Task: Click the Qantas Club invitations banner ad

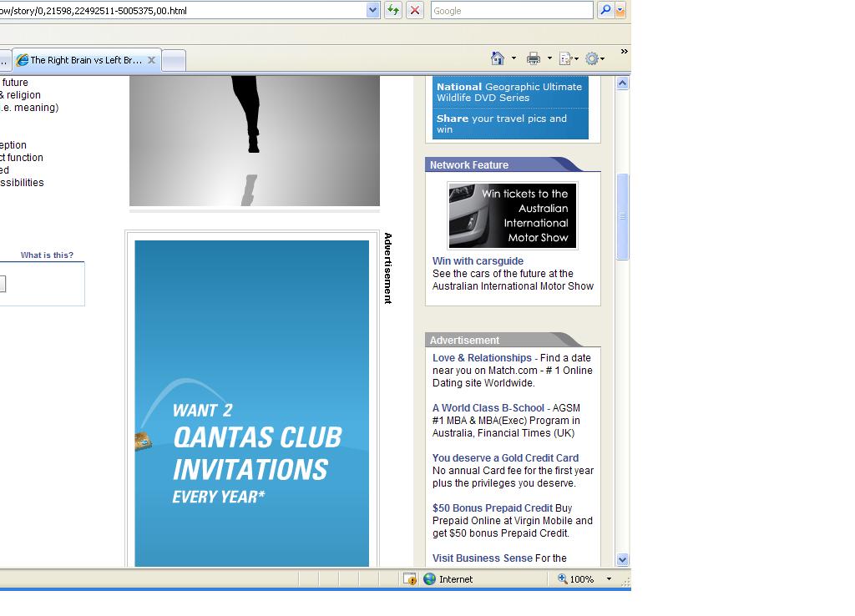Action: pyautogui.click(x=252, y=403)
